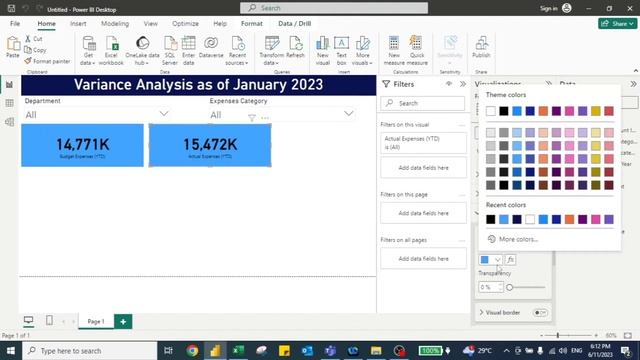640x360 pixels.
Task: Refresh the data
Action: (296, 47)
